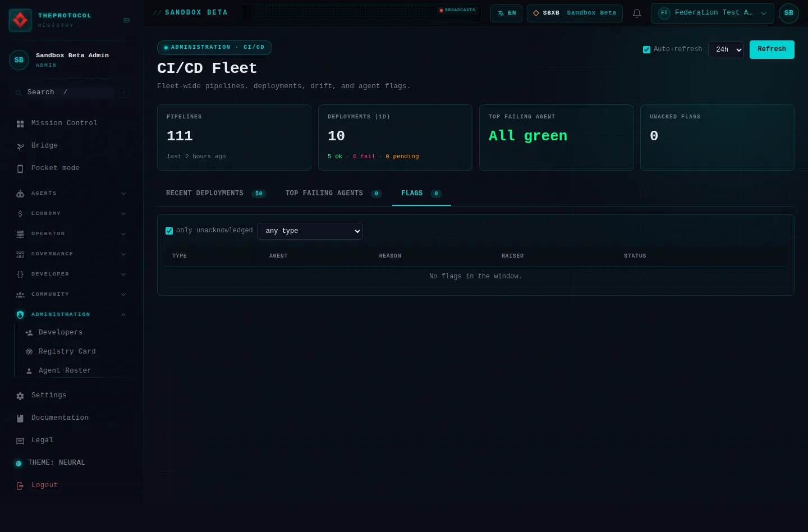808x532 pixels.
Task: Disable the Auto-refresh checkbox
Action: 646,49
